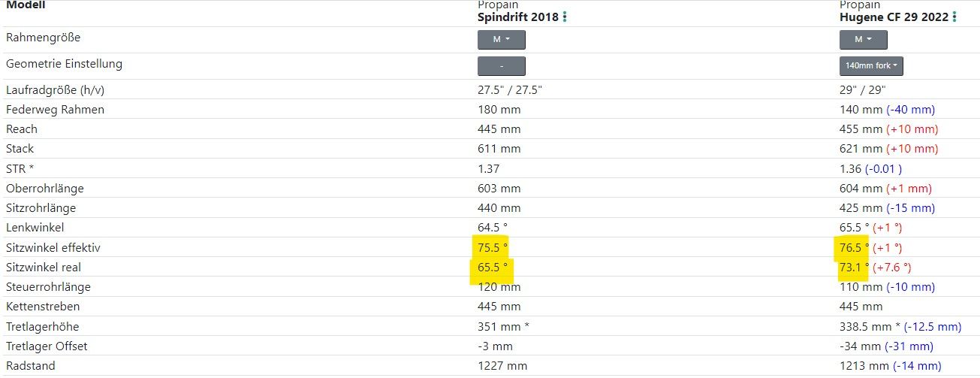Open the Hugene CF 29 2022 three-dot menu
980x378 pixels.
[x=954, y=17]
